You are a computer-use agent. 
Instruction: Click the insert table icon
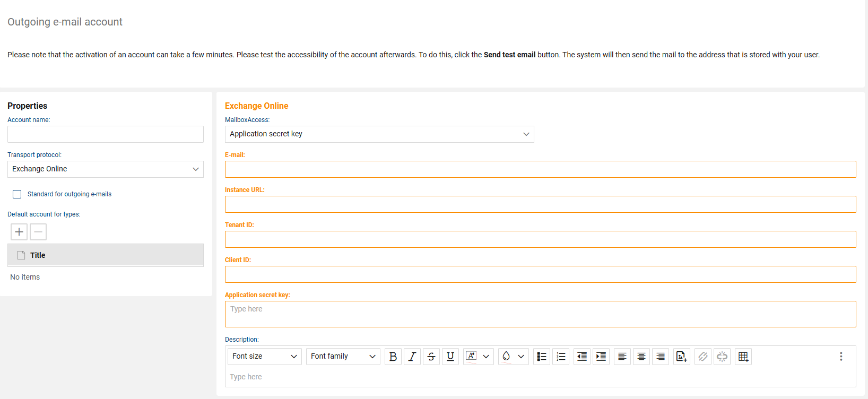743,357
